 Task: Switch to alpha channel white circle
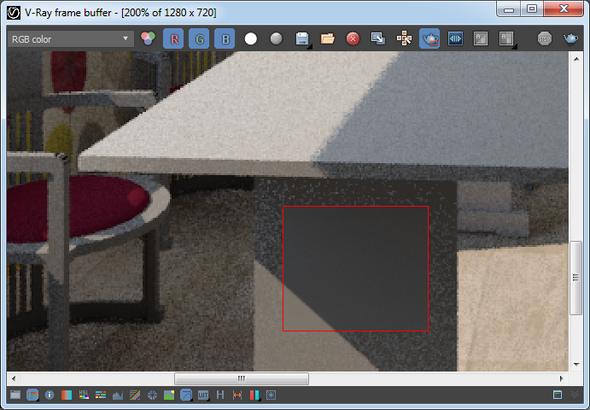coord(251,39)
